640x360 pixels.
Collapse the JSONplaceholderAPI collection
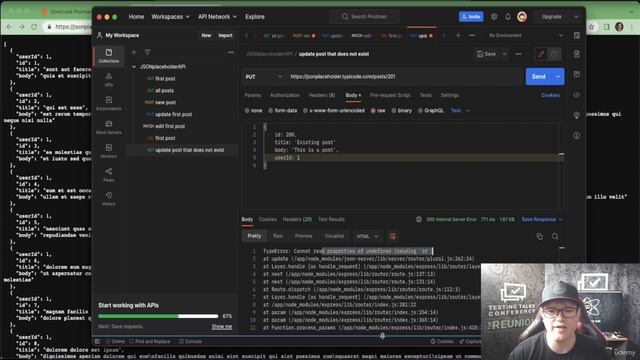(x=134, y=67)
